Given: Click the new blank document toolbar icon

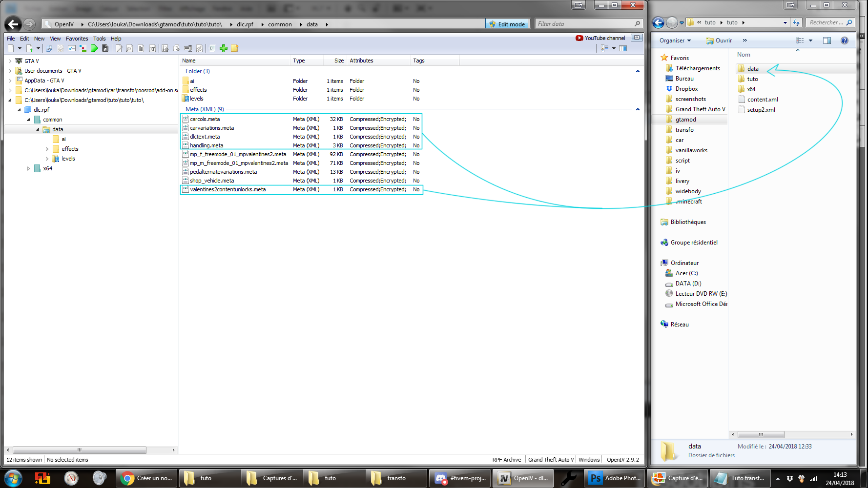Looking at the screenshot, I should [11, 48].
